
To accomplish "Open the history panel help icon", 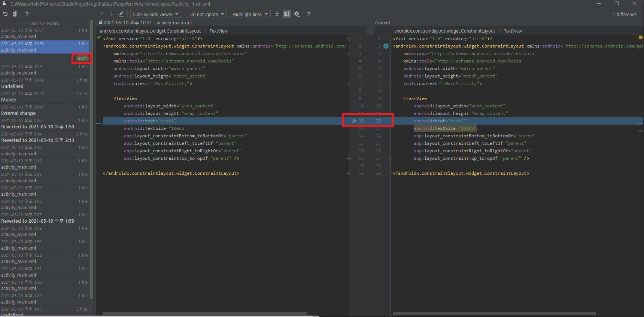I will [27, 14].
